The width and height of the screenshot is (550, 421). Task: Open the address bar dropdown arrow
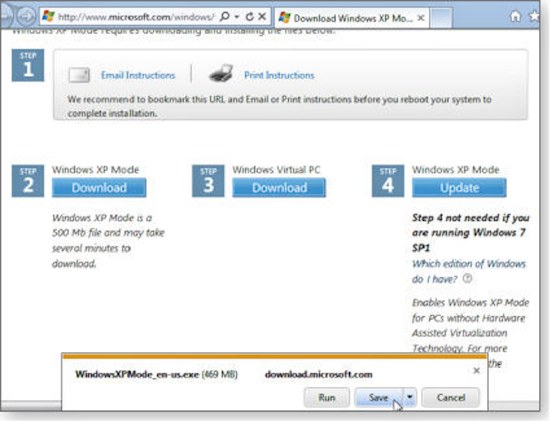pos(237,16)
